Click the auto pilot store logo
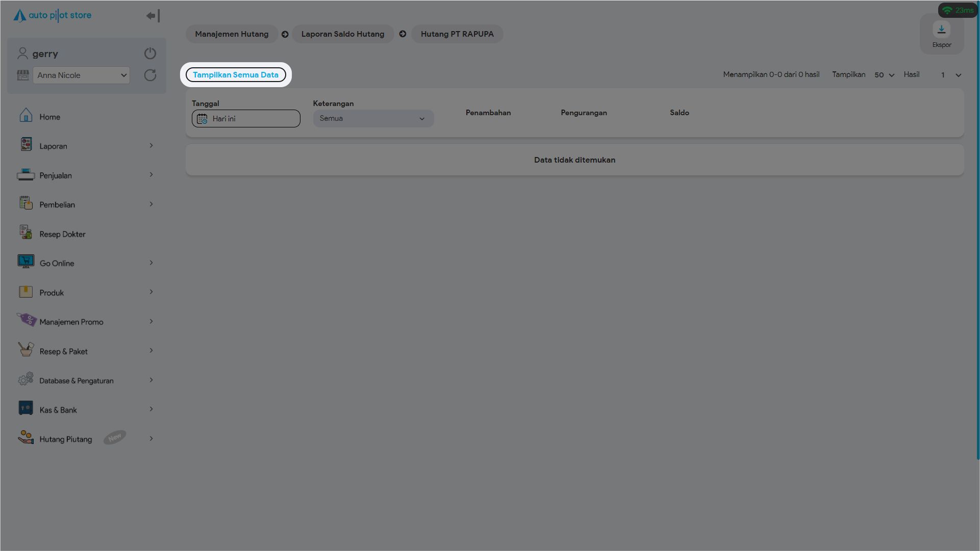The height and width of the screenshot is (551, 980). click(x=53, y=15)
